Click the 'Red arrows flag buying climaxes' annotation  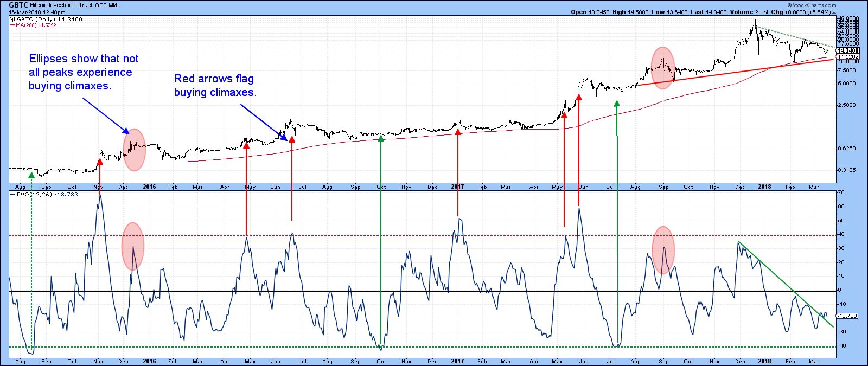[215, 85]
